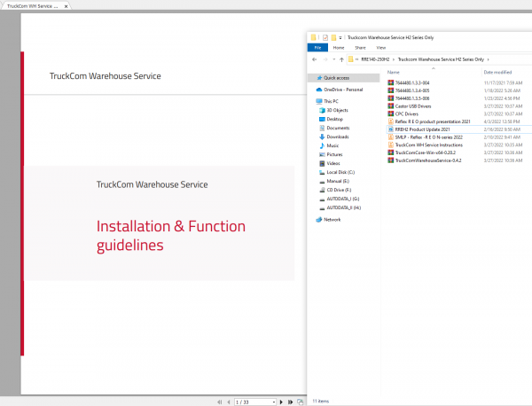Open the View ribbon tab
The width and height of the screenshot is (532, 406).
point(380,48)
